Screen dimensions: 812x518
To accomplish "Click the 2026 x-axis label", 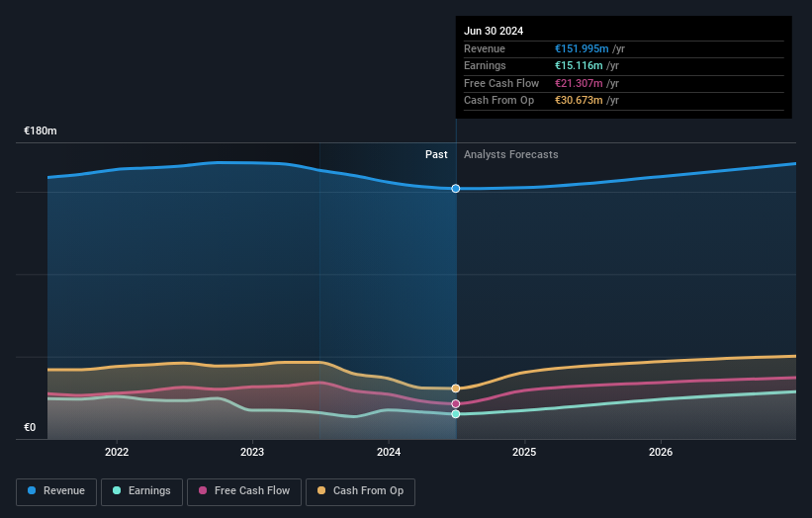I will point(661,452).
